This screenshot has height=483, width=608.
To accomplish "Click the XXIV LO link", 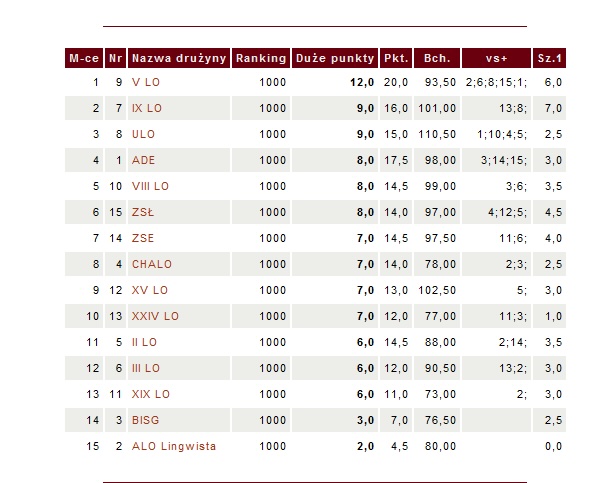I will [155, 316].
